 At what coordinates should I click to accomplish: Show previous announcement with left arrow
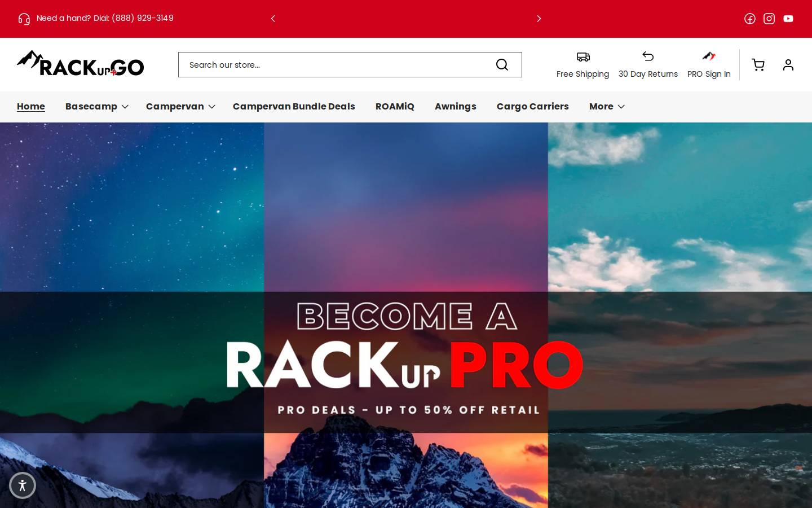coord(273,19)
